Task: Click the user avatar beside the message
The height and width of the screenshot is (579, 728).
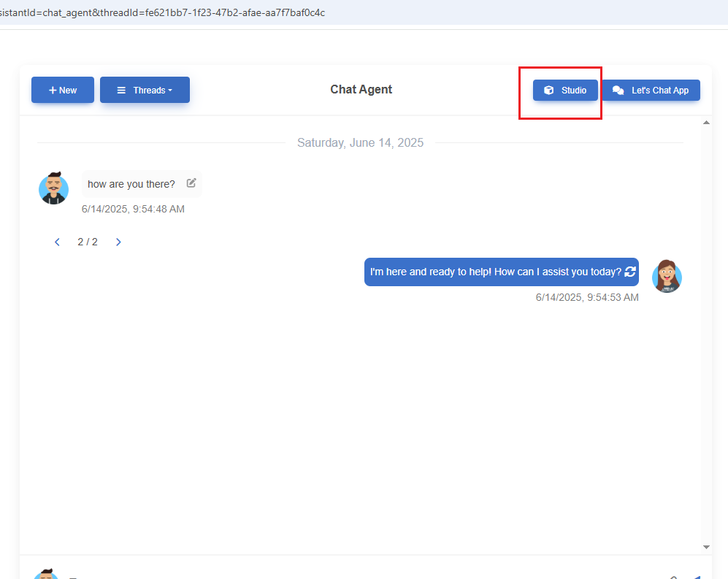Action: (x=54, y=188)
